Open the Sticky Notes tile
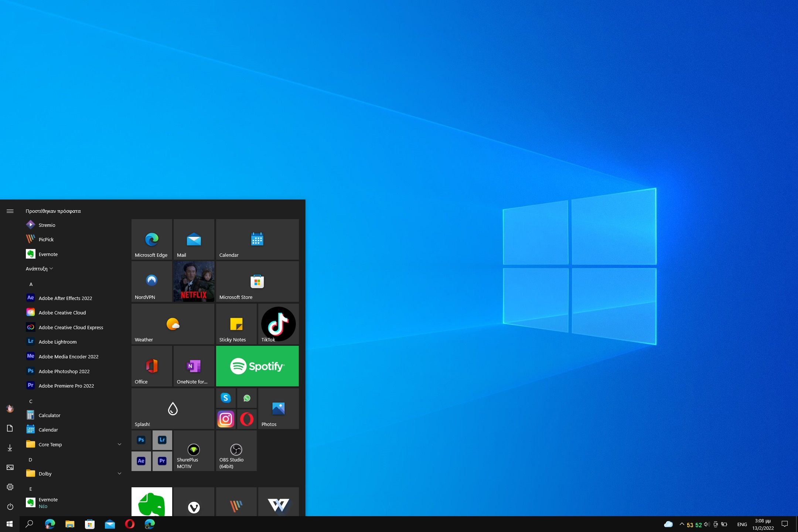The width and height of the screenshot is (798, 532). (x=236, y=324)
